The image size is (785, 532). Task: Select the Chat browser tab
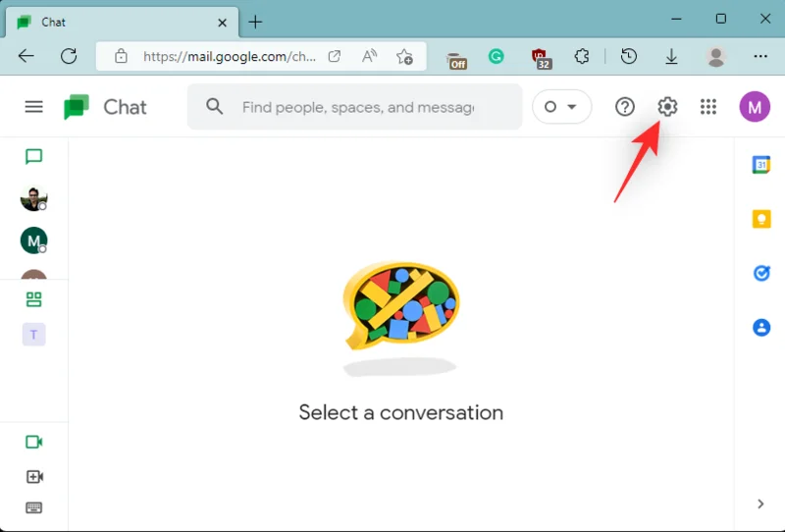click(x=122, y=22)
